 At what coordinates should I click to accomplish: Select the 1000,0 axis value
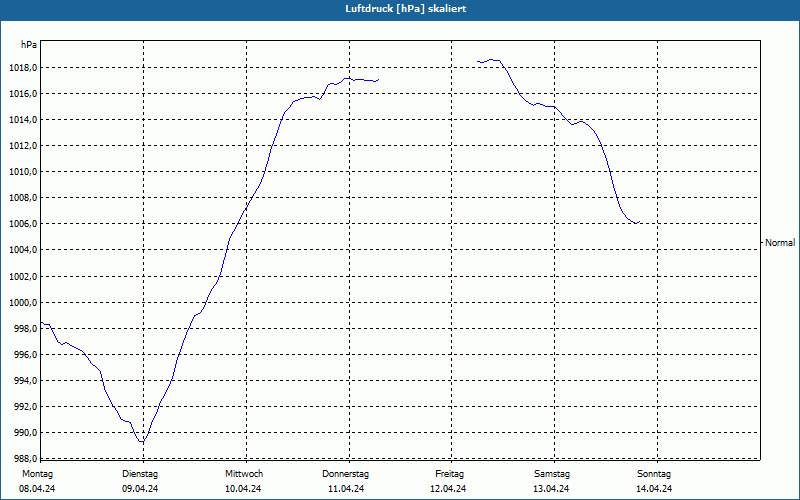coord(22,303)
